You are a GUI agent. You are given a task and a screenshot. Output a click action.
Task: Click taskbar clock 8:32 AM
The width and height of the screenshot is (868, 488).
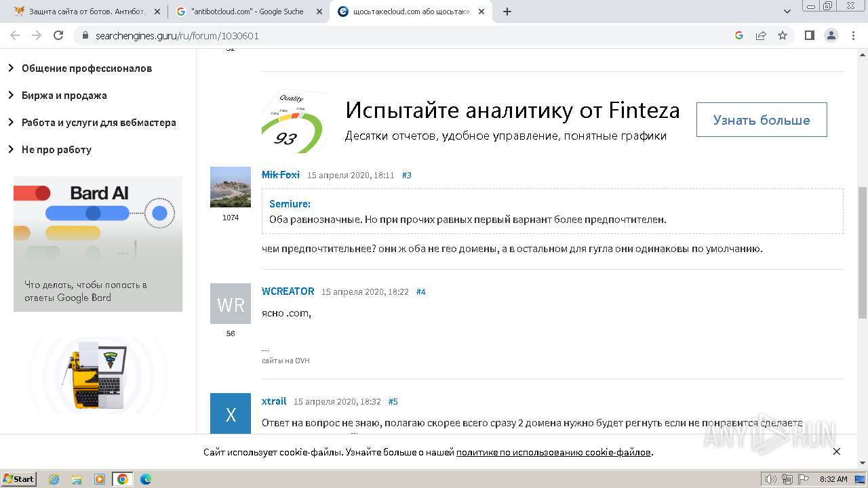[x=833, y=479]
